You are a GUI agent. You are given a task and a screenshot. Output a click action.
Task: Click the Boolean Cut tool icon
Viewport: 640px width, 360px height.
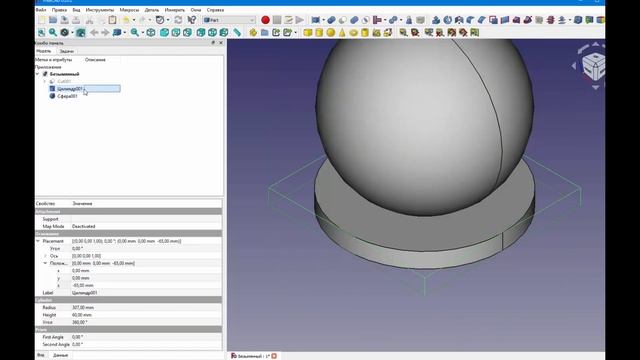(x=342, y=20)
